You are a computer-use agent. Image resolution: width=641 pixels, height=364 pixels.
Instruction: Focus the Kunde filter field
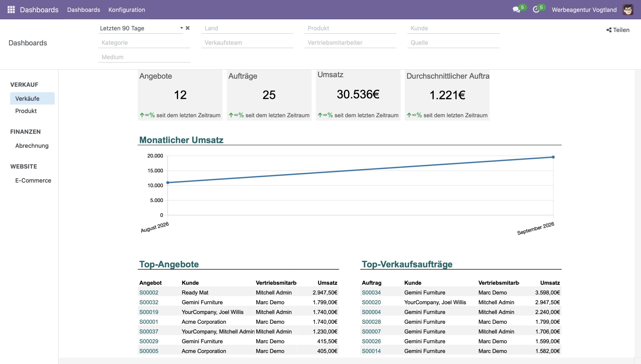click(453, 28)
